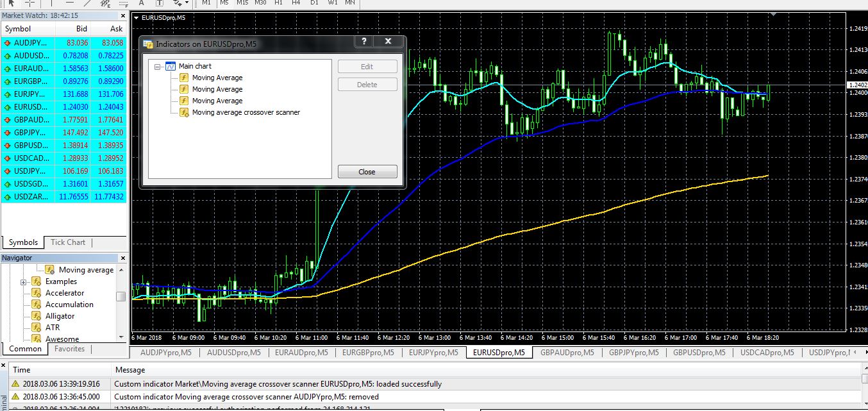Select the 'loaded successfully' log message
868x411 pixels.
tap(278, 384)
